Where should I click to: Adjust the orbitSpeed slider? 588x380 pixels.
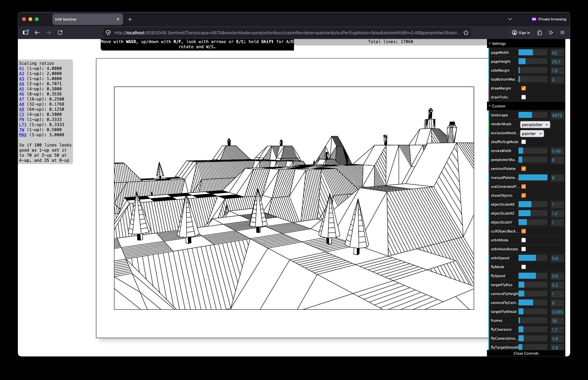coord(533,258)
